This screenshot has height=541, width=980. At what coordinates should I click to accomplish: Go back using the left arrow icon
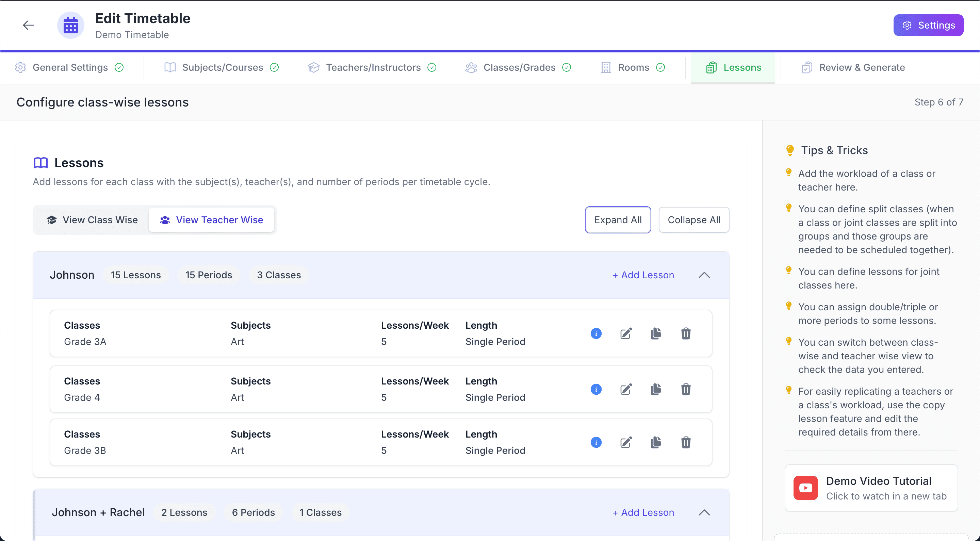click(x=29, y=26)
